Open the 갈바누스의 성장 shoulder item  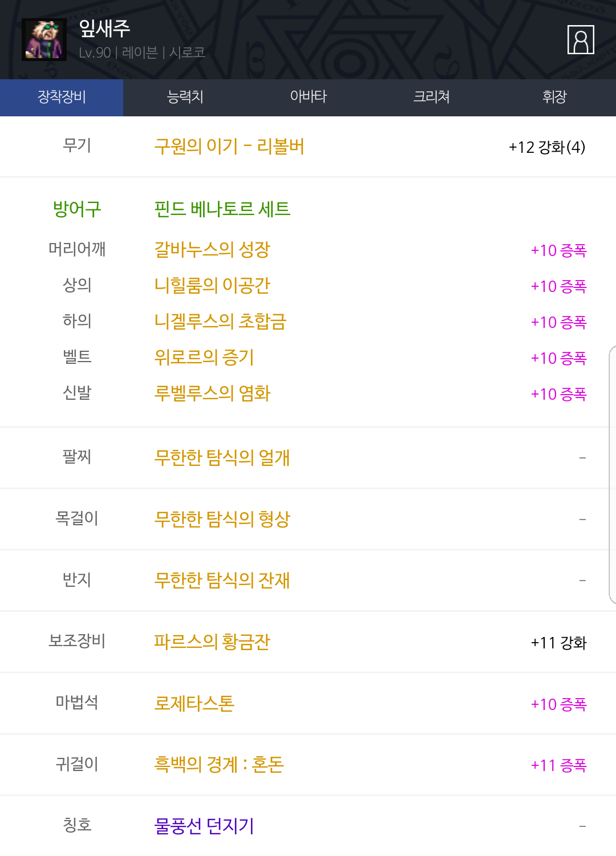[x=212, y=249]
